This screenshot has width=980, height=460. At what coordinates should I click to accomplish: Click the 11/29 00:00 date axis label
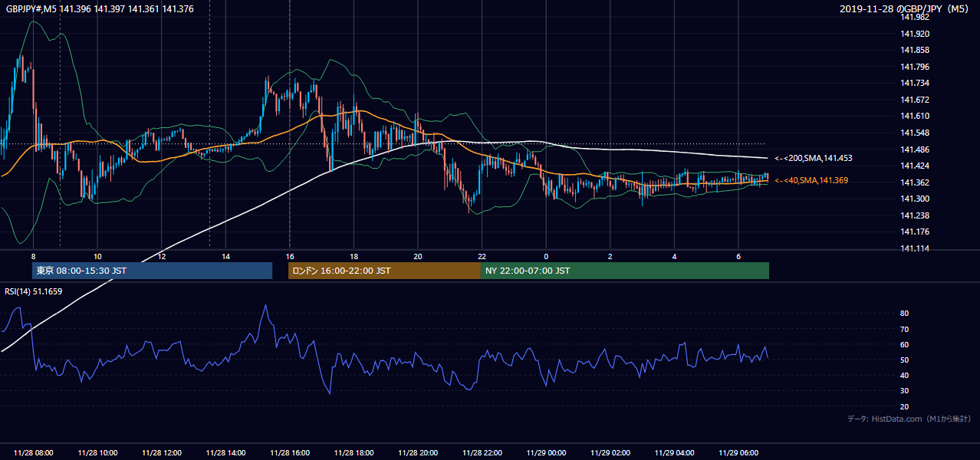(545, 453)
